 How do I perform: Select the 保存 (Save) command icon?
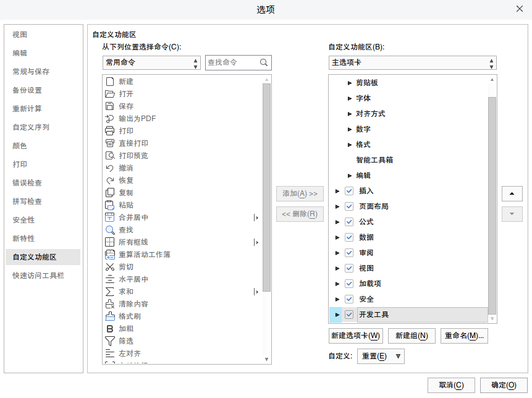pos(110,106)
